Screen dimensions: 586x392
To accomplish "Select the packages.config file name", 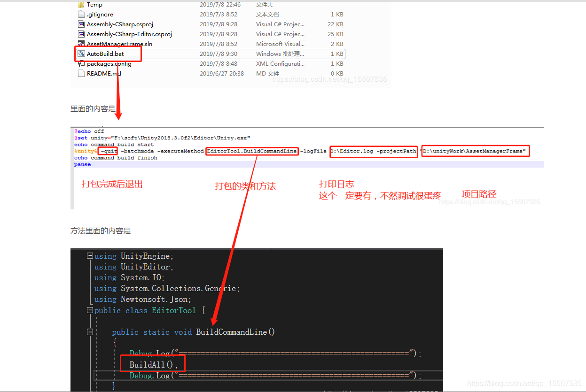I will pos(109,64).
